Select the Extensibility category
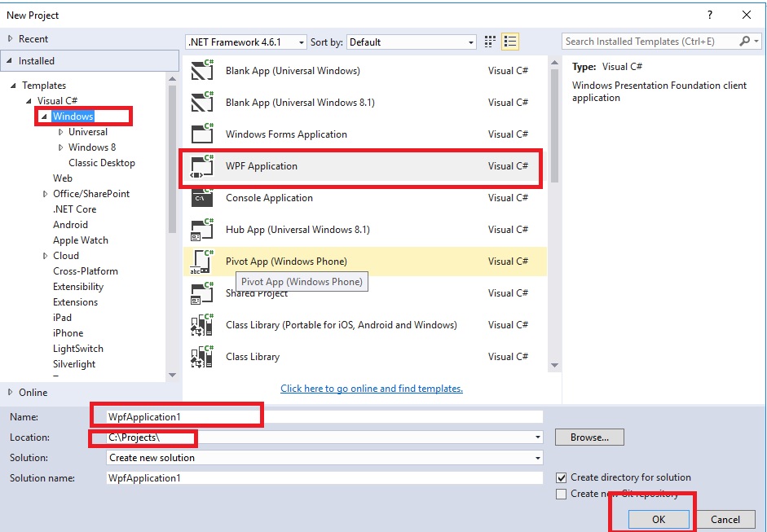The height and width of the screenshot is (532, 767). [x=78, y=287]
